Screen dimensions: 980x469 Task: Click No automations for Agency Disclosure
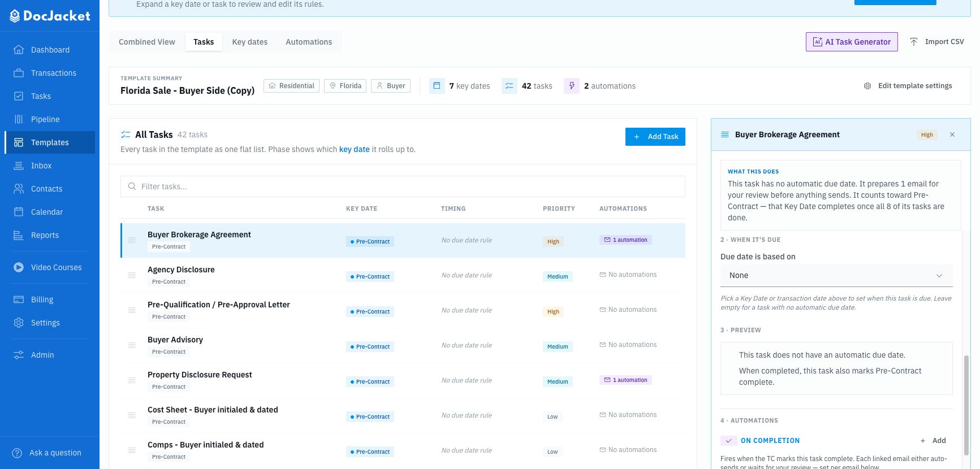click(x=628, y=275)
